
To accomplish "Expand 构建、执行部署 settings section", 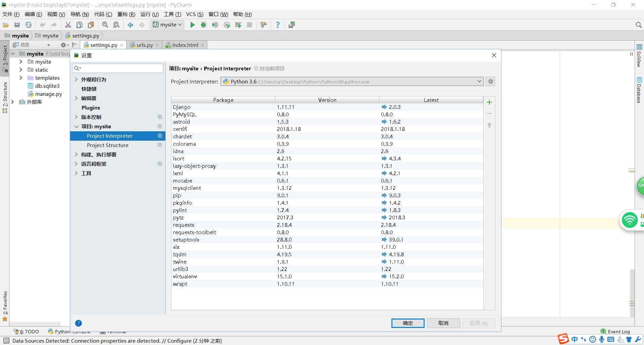I will point(76,154).
